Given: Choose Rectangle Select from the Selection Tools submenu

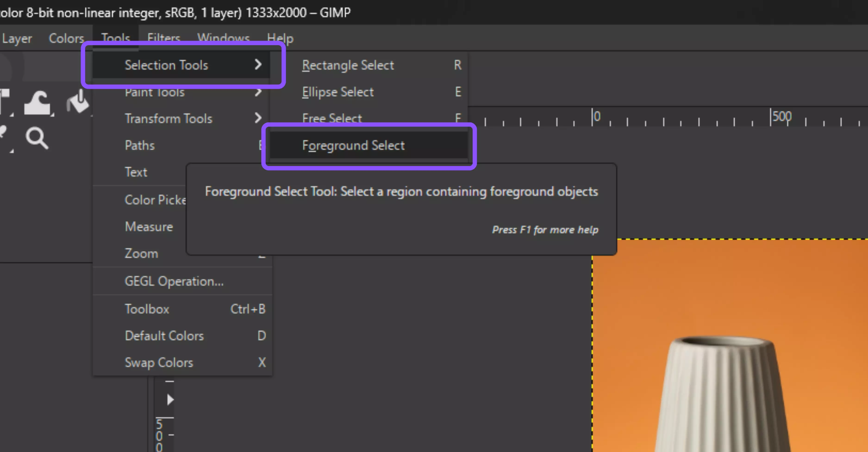Looking at the screenshot, I should (348, 65).
